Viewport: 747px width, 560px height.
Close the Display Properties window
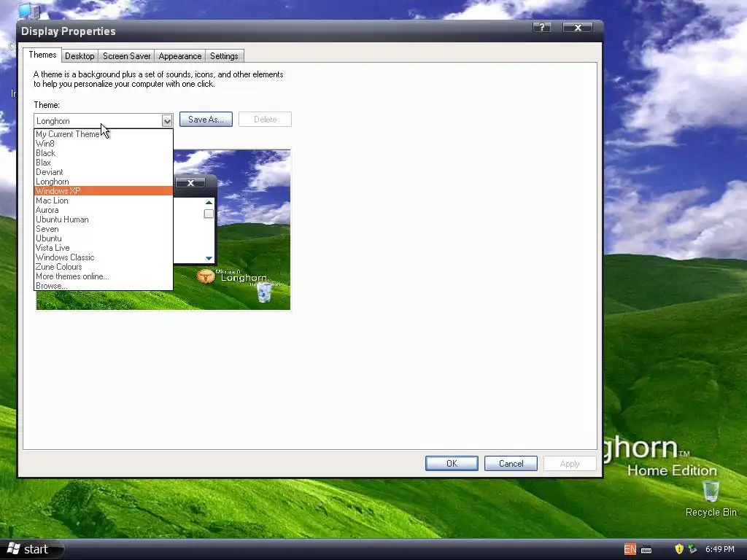pos(578,28)
